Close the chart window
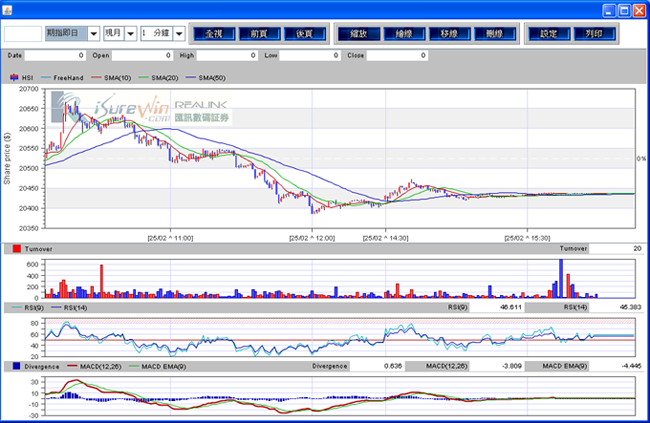The height and width of the screenshot is (423, 650). 639,11
